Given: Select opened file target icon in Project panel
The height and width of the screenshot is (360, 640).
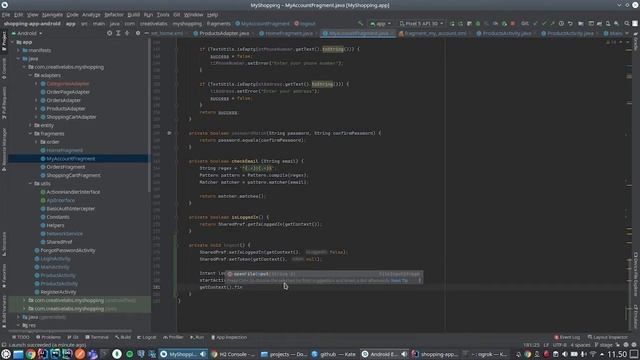Looking at the screenshot, I should [109, 33].
